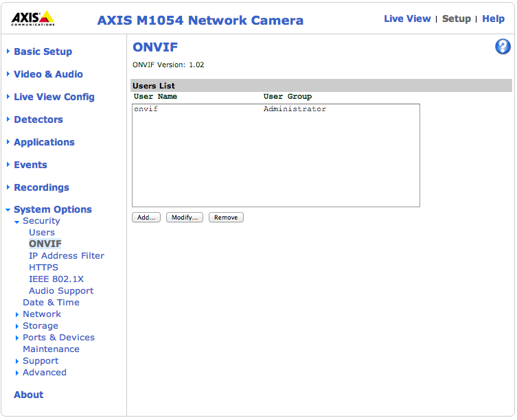This screenshot has width=517, height=420.
Task: Click the User Name column header
Action: pos(155,97)
